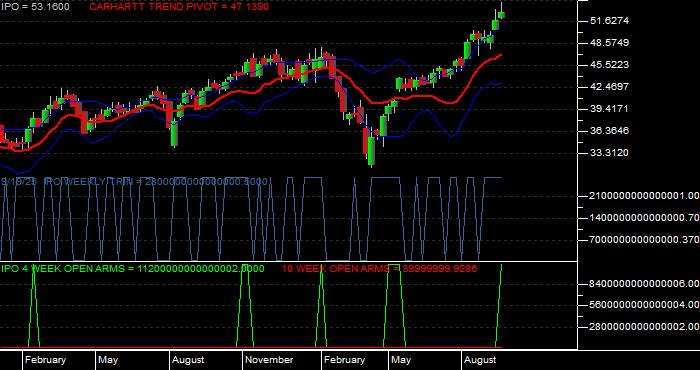Click the 39.4171 price axis value
This screenshot has width=700, height=370.
(609, 109)
